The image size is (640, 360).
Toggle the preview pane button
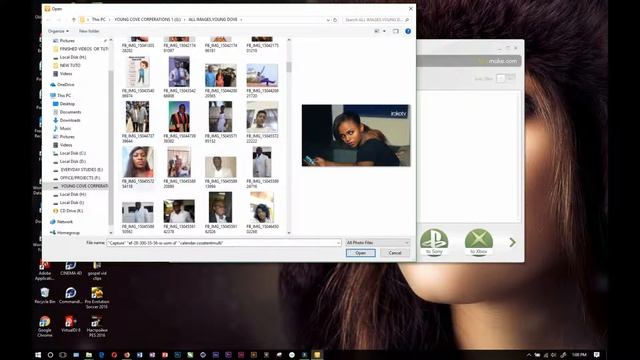(396, 31)
